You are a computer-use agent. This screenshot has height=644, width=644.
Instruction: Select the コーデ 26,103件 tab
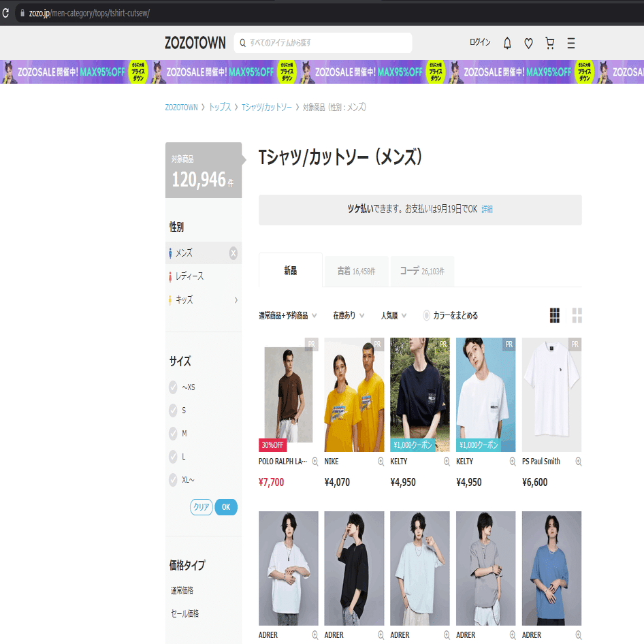pyautogui.click(x=422, y=271)
